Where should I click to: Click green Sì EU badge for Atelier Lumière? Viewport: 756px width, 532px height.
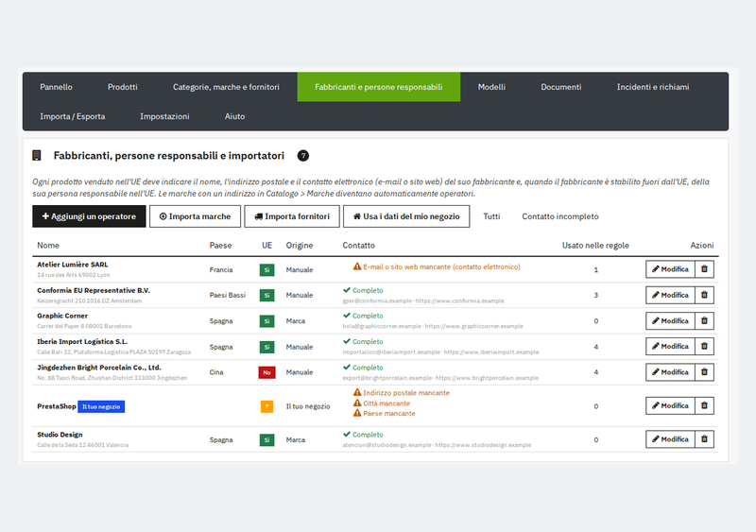pyautogui.click(x=266, y=269)
